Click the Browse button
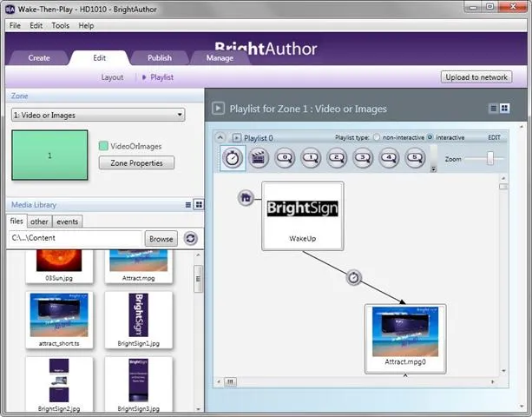The width and height of the screenshot is (532, 417). [x=161, y=239]
